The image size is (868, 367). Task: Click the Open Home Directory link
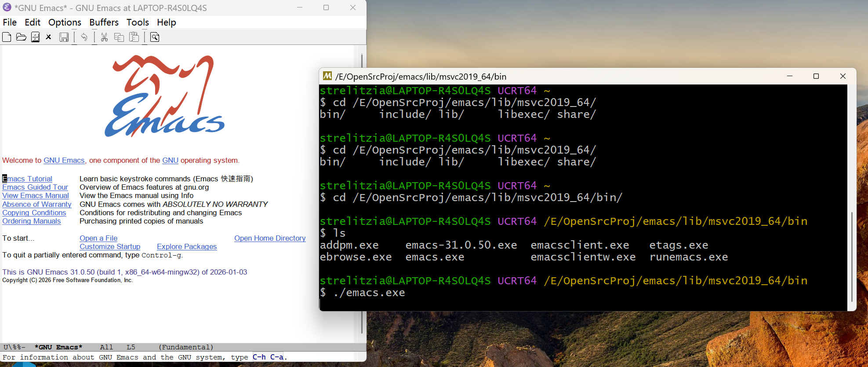(270, 238)
